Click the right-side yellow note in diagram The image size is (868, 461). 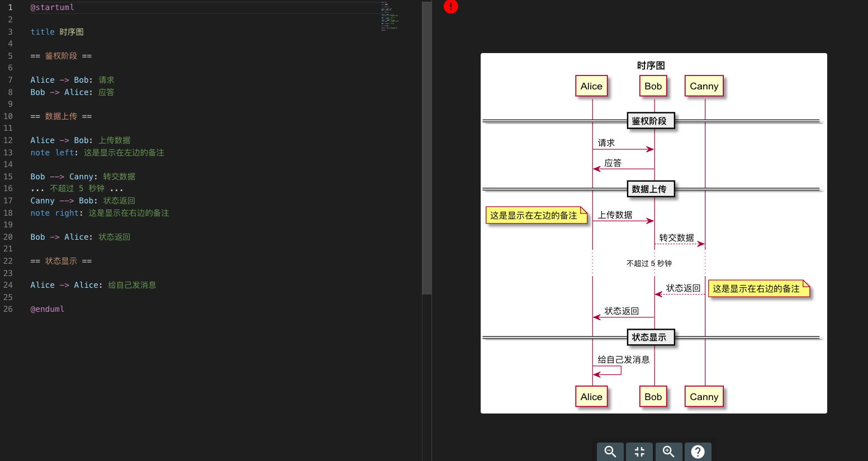[x=759, y=288]
